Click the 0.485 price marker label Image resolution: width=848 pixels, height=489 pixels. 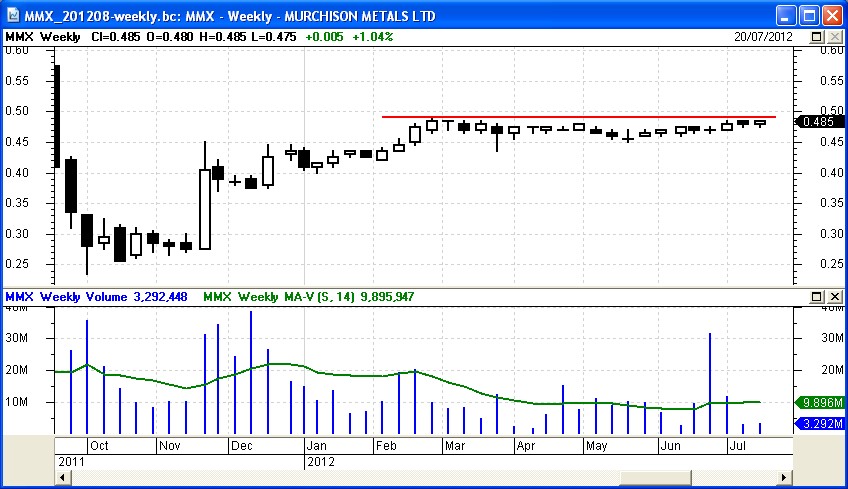(819, 122)
